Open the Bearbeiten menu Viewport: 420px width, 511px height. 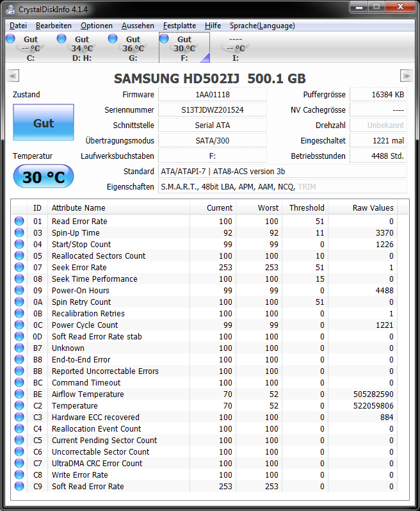point(53,26)
